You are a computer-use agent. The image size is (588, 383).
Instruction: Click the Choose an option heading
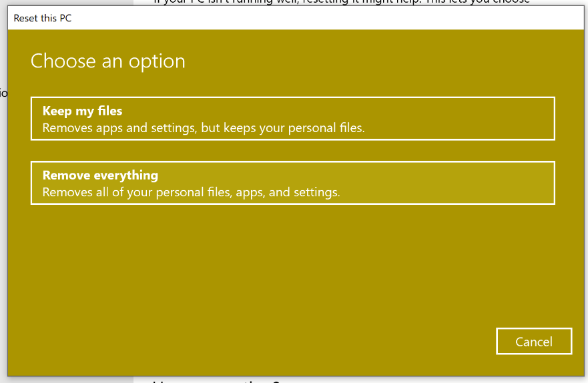click(108, 61)
